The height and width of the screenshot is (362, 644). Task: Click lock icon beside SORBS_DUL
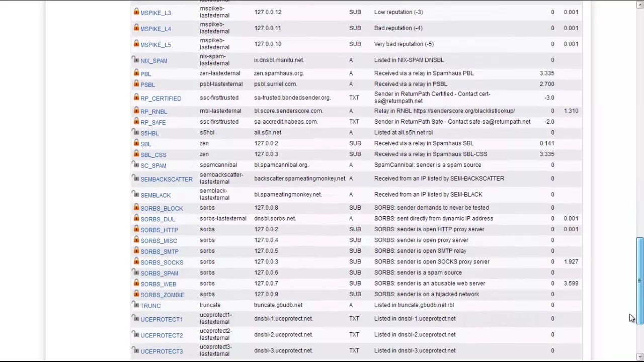click(136, 218)
